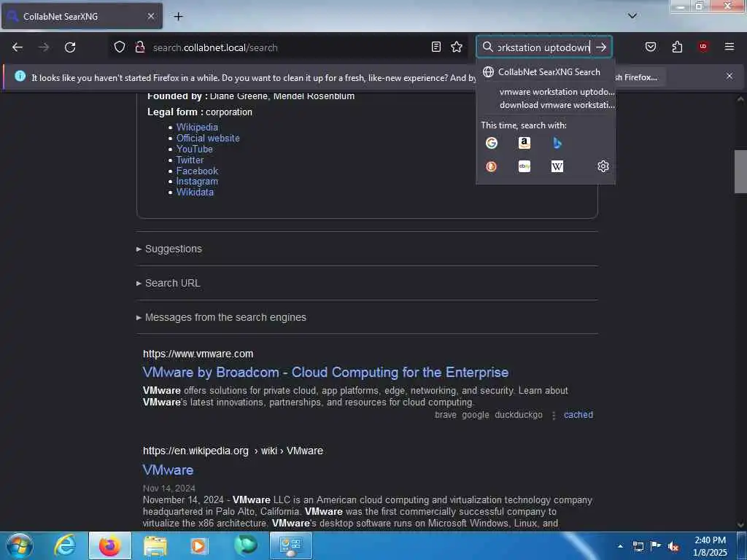Open the Facebook infobox link
The height and width of the screenshot is (560, 747).
click(197, 171)
